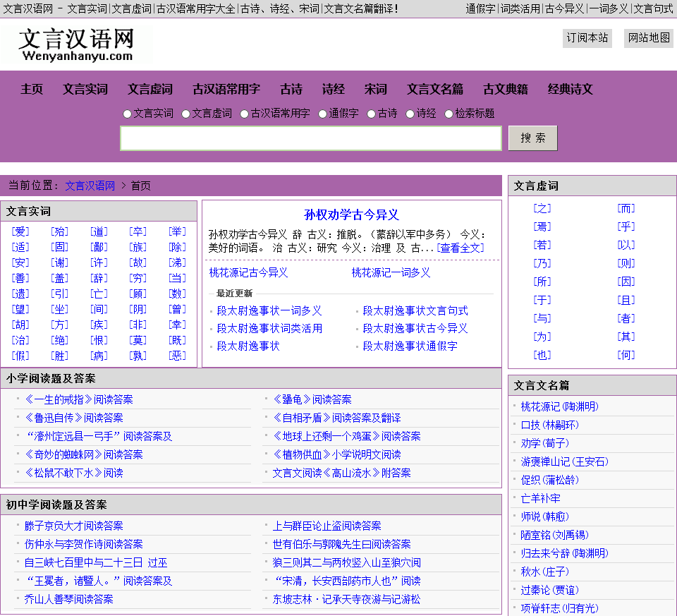Viewport: 677px width, 616px height.
Task: Click the 文言汉语网 Wenyanhanyu.com logo
Action: tap(76, 45)
